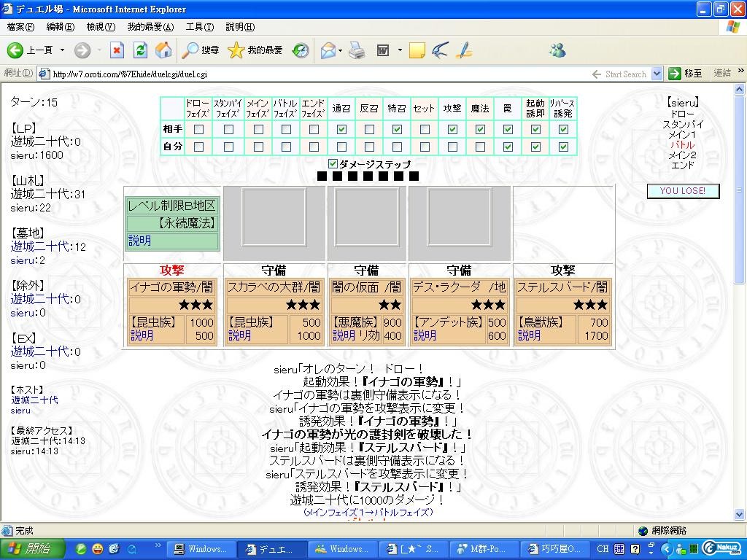The width and height of the screenshot is (747, 560).
Task: Check 自分 セット checkbox
Action: 425,147
